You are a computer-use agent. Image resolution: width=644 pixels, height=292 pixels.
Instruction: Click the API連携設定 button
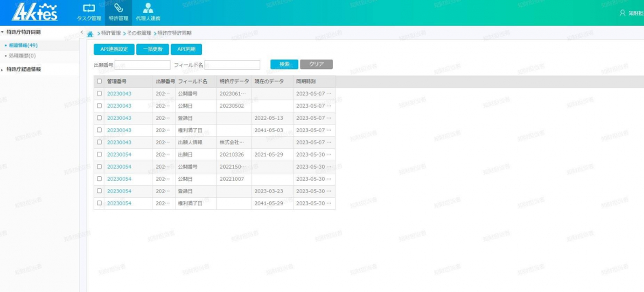(x=113, y=49)
